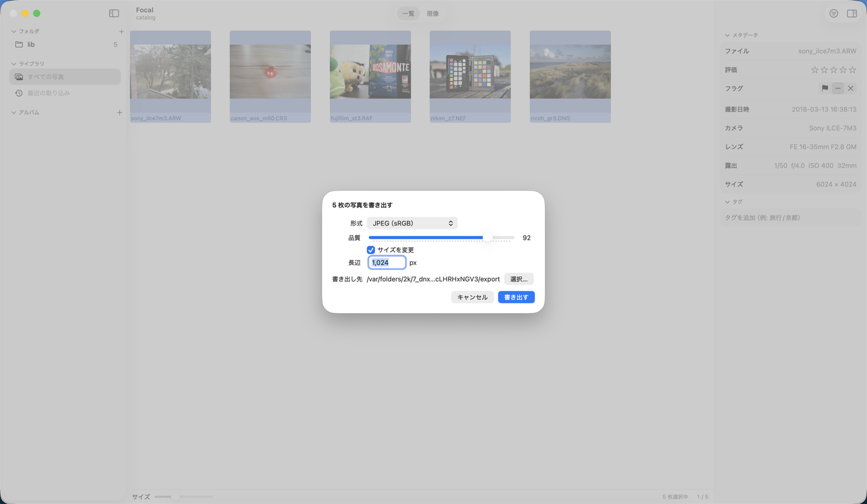This screenshot has width=867, height=504.
Task: Select the nikon_z7.NEF thumbnail
Action: (x=470, y=76)
